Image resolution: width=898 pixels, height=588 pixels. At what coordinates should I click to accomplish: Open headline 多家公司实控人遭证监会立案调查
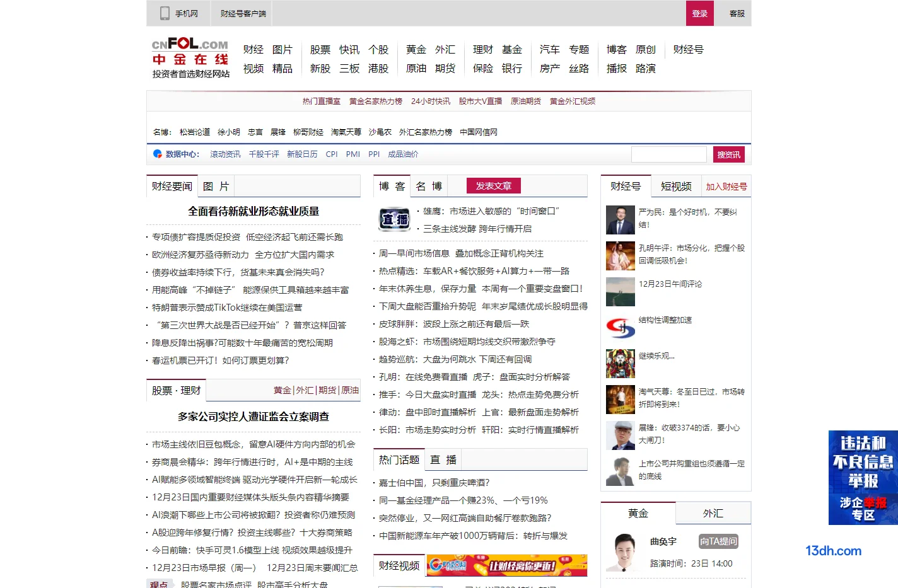[254, 417]
